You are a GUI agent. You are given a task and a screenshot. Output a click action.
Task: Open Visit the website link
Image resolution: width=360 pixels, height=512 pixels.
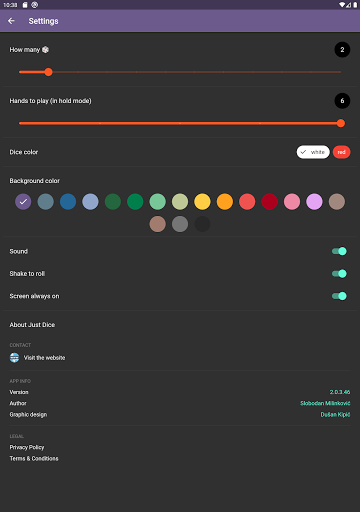[44, 358]
